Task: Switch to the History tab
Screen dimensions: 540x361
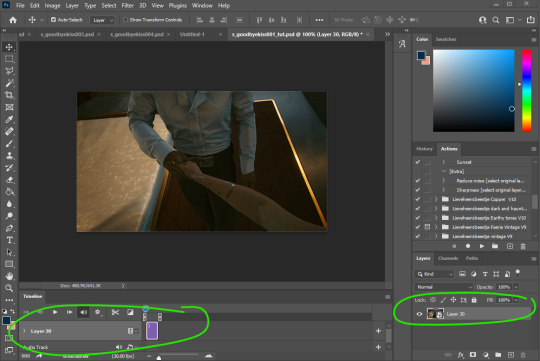Action: pos(424,149)
